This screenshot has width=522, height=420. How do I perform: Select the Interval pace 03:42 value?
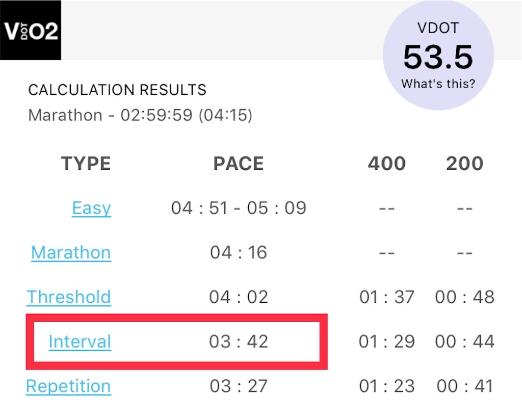(x=239, y=342)
